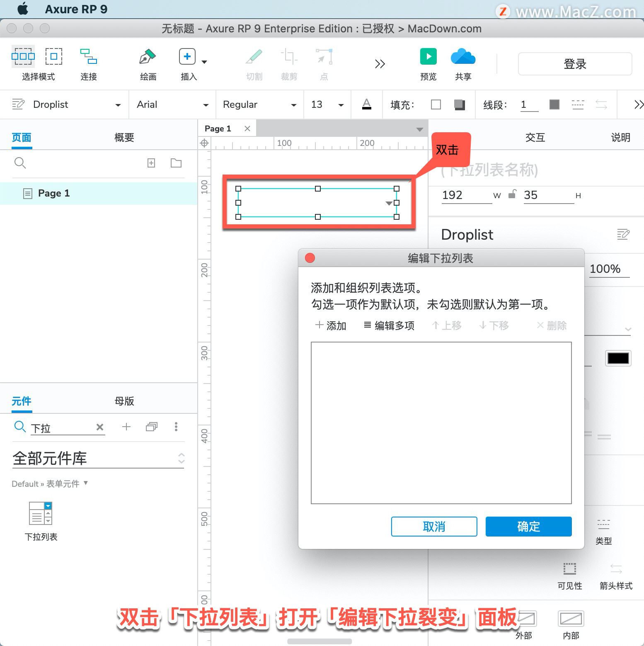Screen dimensions: 644x646
Task: Clear the library search text 下拉
Action: (100, 427)
